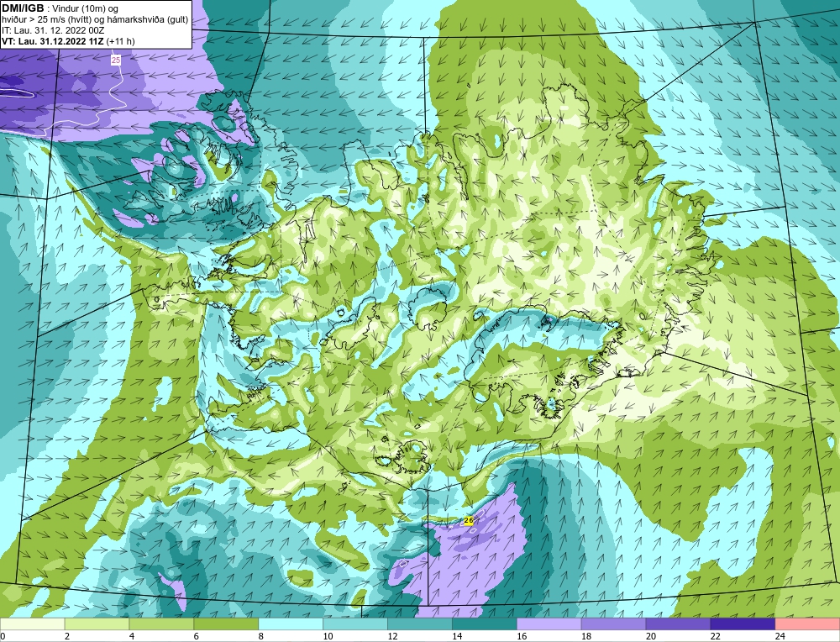Pick the 2–4 m/s light green swatch

[x=97, y=624]
